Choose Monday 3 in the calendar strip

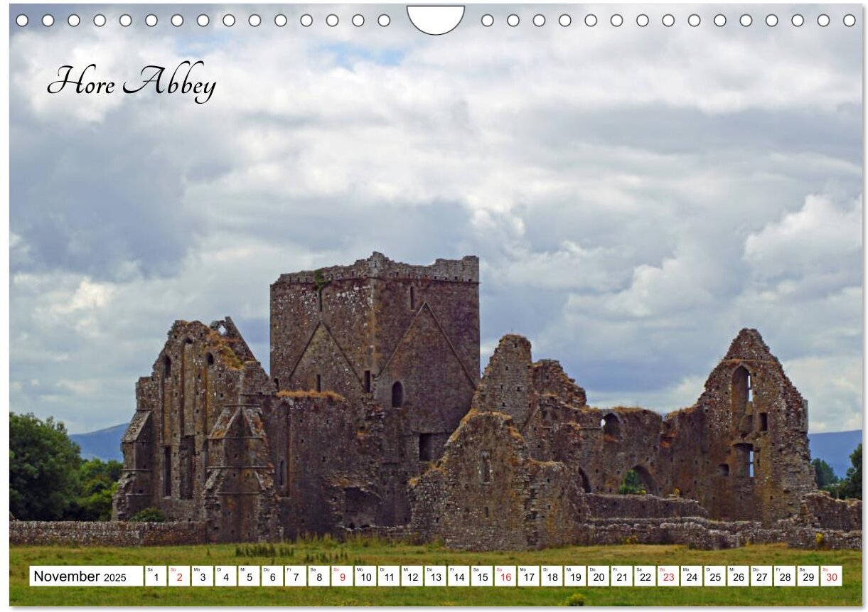coord(202,576)
